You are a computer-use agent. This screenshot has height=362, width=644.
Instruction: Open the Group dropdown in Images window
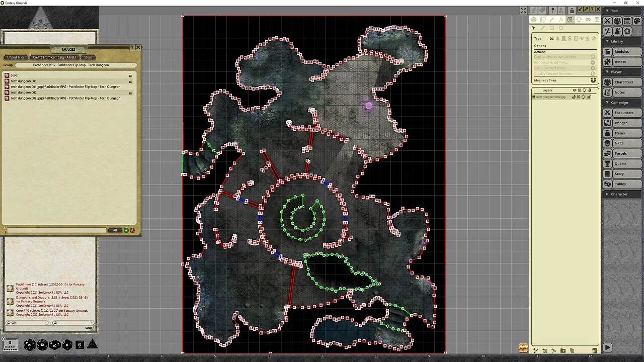[75, 65]
